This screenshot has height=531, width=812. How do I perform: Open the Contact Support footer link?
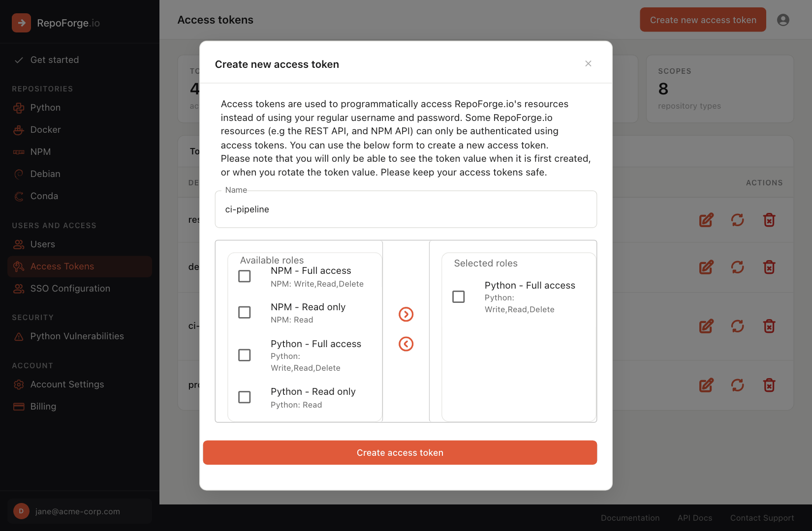coord(762,518)
